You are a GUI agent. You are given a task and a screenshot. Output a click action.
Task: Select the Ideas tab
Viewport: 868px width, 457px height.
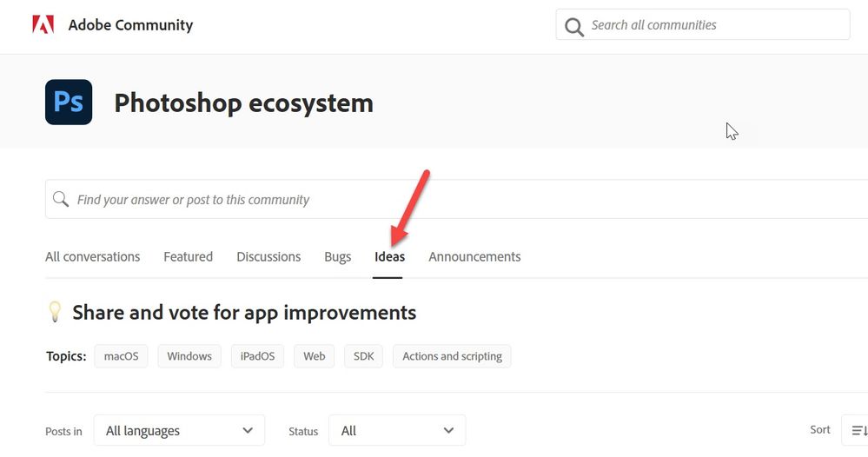pyautogui.click(x=389, y=257)
